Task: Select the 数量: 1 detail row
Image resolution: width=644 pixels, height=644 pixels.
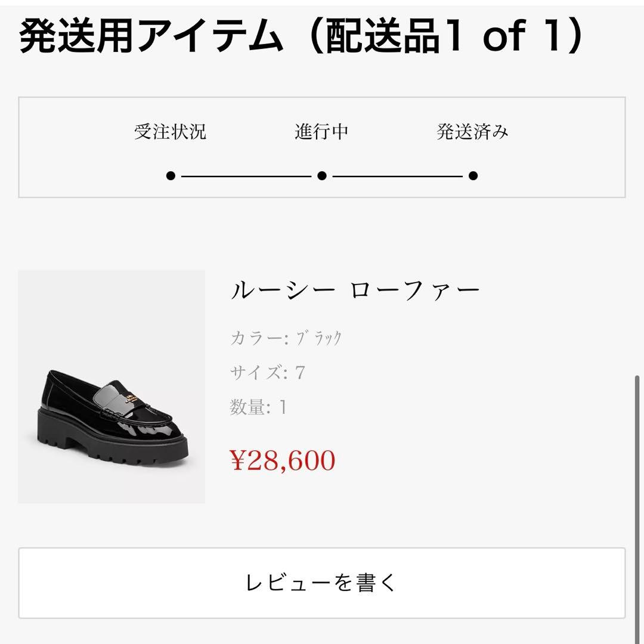Action: coord(256,405)
